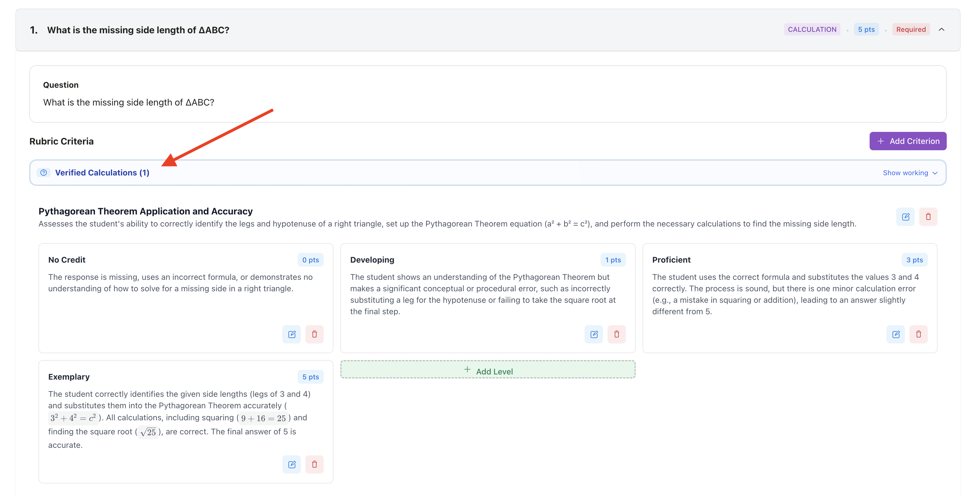Edit the Exemplary level description
The height and width of the screenshot is (496, 980).
click(x=291, y=464)
